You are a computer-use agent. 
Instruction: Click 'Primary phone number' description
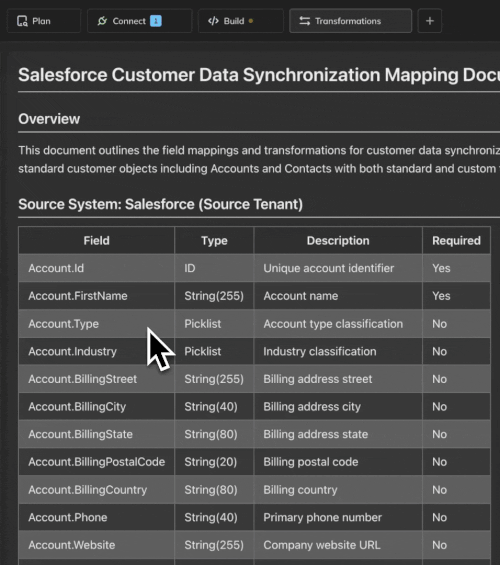point(338,517)
